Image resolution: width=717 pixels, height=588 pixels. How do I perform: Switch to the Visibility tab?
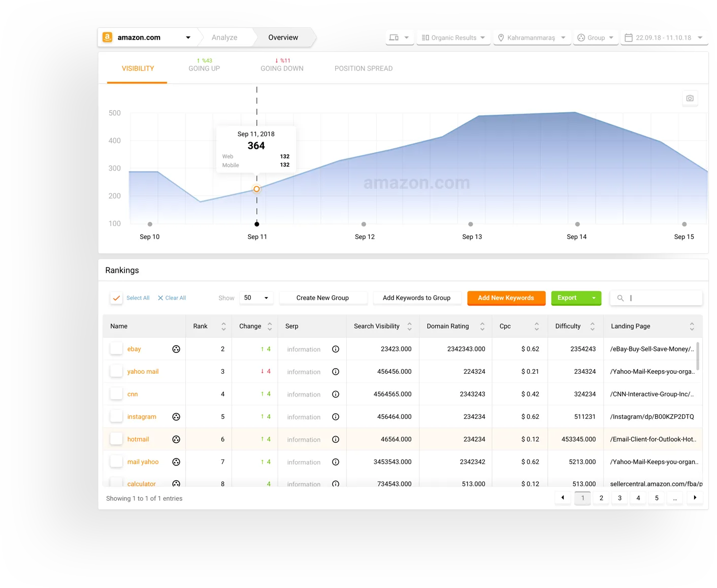pos(138,69)
